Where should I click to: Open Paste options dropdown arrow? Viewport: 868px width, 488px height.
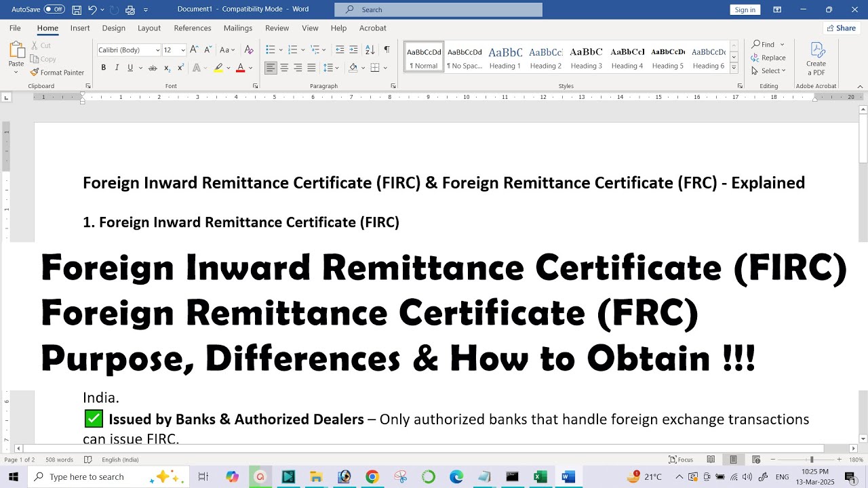pos(16,73)
